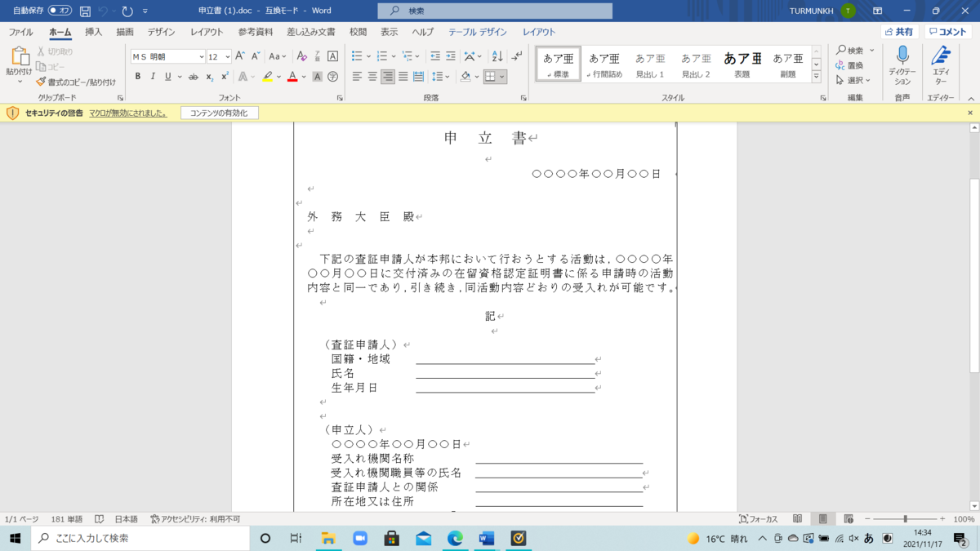Viewport: 980px width, 551px height.
Task: Switch to Read Mode view in status bar
Action: pyautogui.click(x=797, y=519)
